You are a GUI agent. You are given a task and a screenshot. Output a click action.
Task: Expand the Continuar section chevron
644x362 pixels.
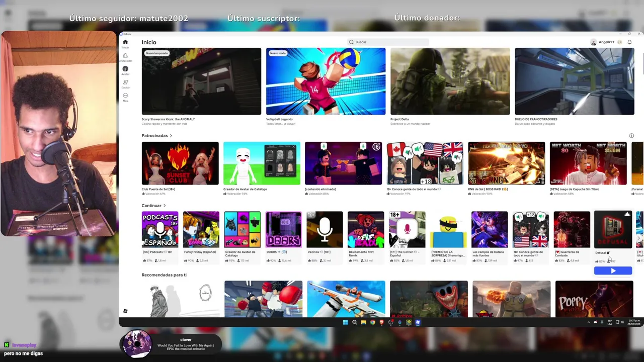pyautogui.click(x=164, y=206)
